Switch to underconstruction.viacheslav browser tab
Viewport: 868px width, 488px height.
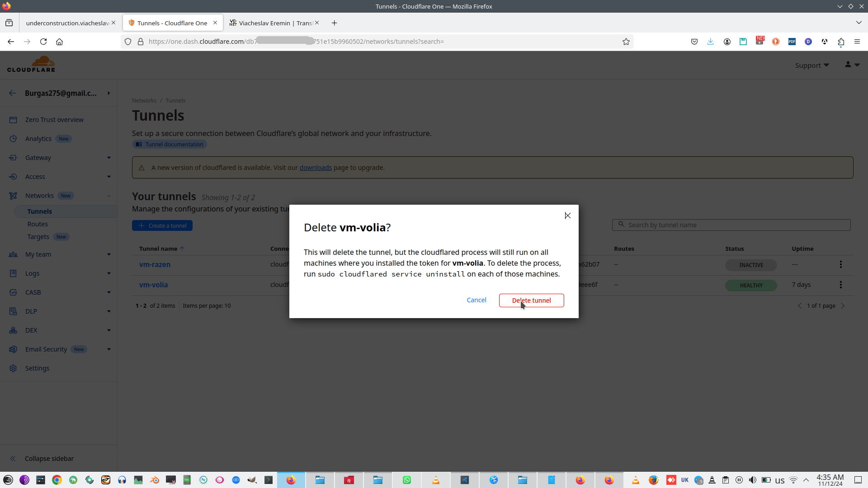(x=67, y=23)
